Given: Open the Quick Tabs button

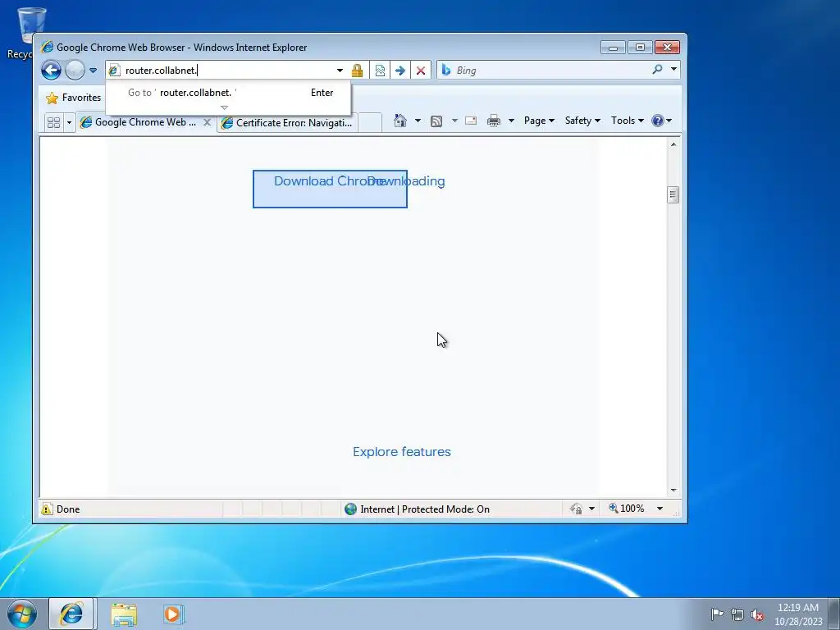Looking at the screenshot, I should click(x=53, y=123).
